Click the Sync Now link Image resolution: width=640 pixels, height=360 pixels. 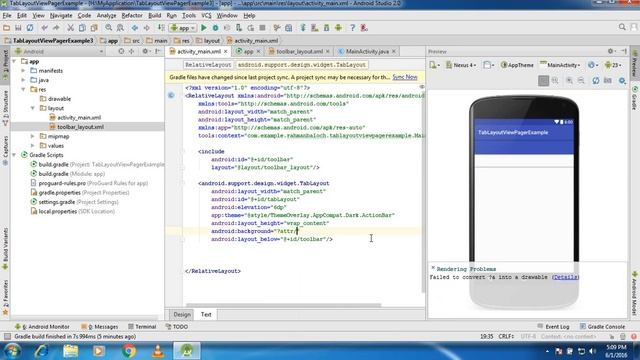coord(405,77)
